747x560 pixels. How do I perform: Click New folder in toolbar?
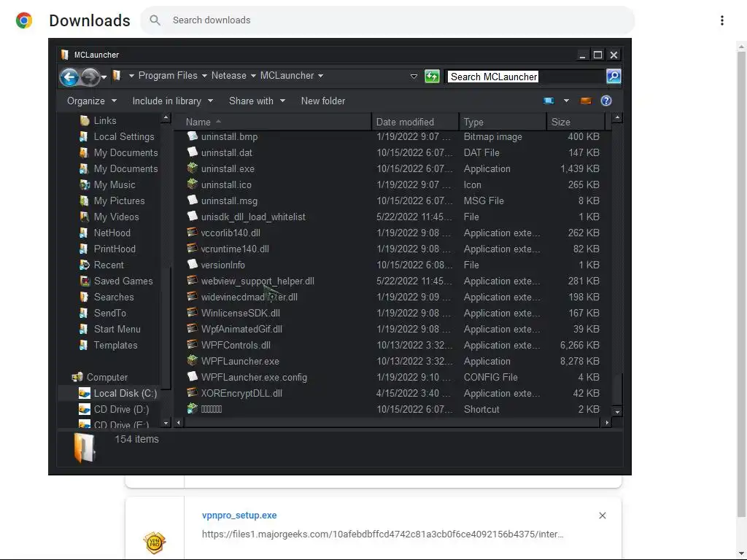323,101
